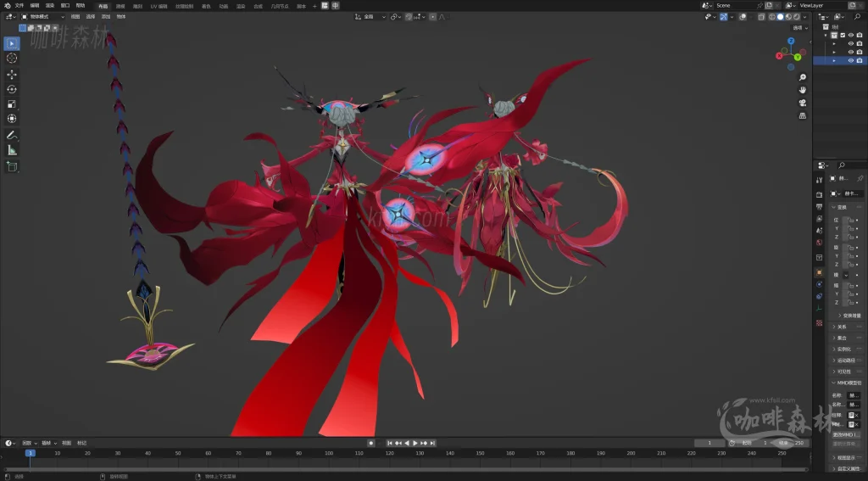Collapse the MMD model info panel
This screenshot has height=481, width=868.
click(834, 383)
